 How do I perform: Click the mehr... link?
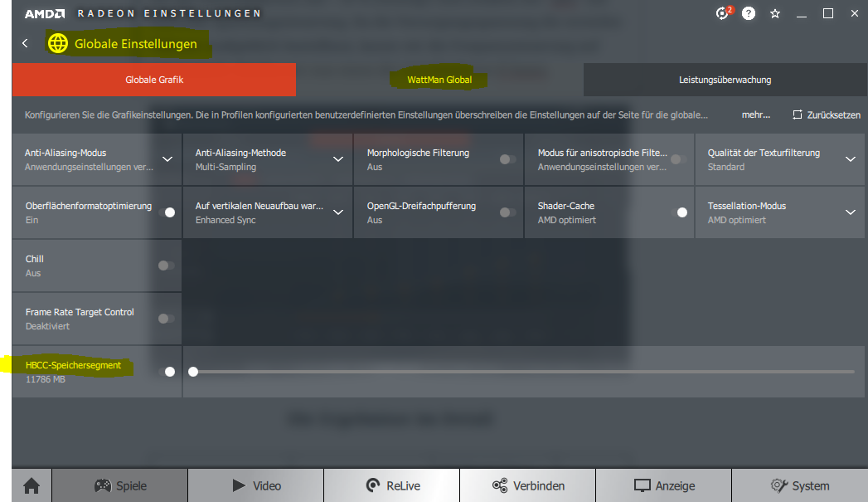755,115
